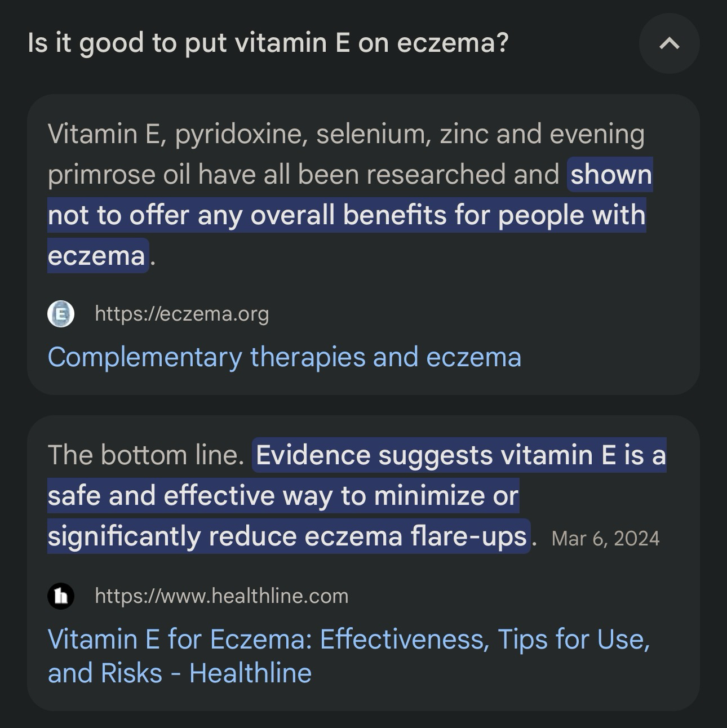Click highlighted word "eczema" ending first snippet
This screenshot has width=727, height=728.
(x=97, y=256)
